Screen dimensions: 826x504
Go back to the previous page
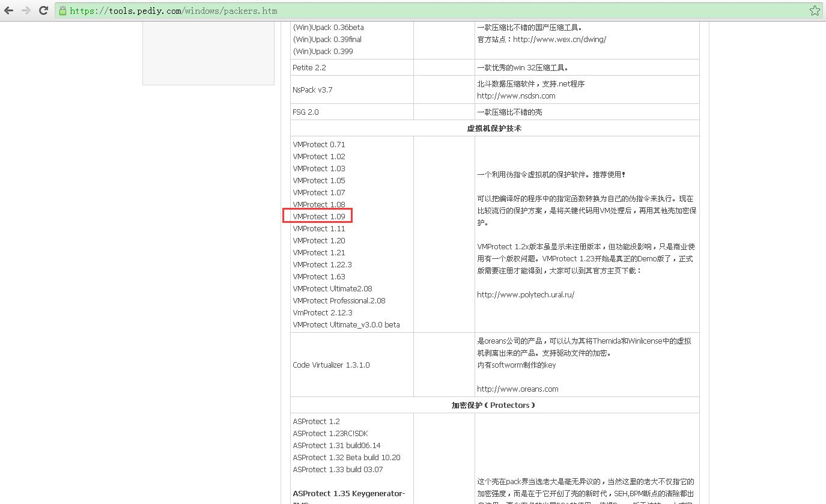(x=8, y=10)
